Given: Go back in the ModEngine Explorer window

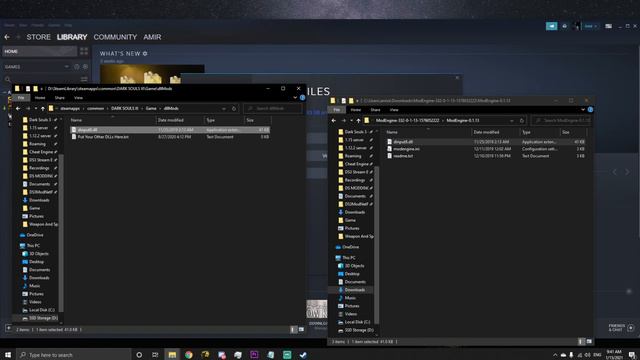Looking at the screenshot, I should coord(333,120).
